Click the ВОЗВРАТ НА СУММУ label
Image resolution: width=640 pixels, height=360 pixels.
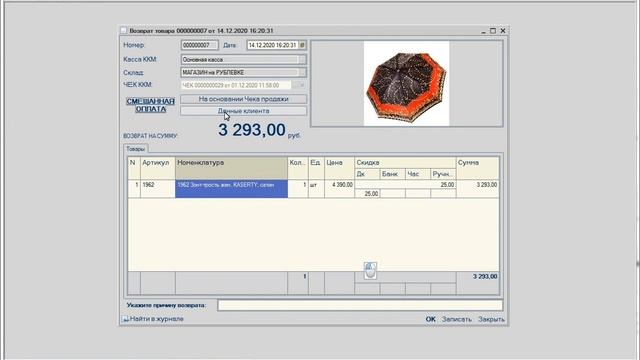tap(151, 136)
